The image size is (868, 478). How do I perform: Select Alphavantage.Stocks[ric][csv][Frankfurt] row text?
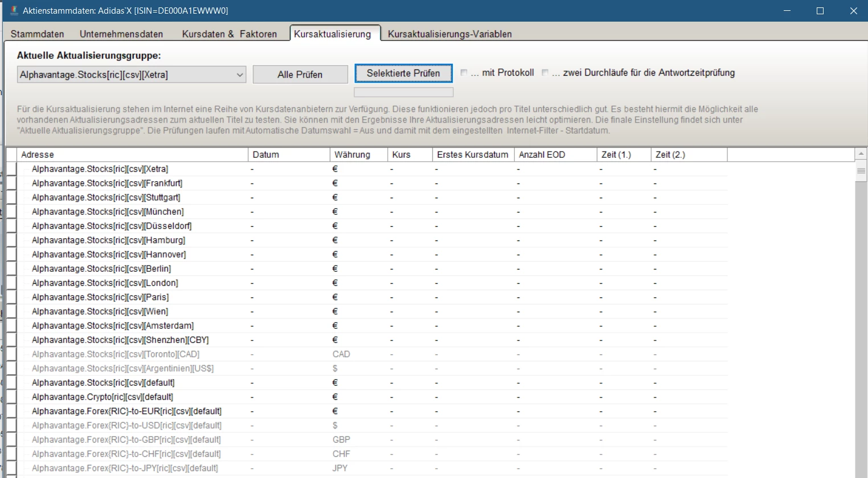click(x=107, y=183)
